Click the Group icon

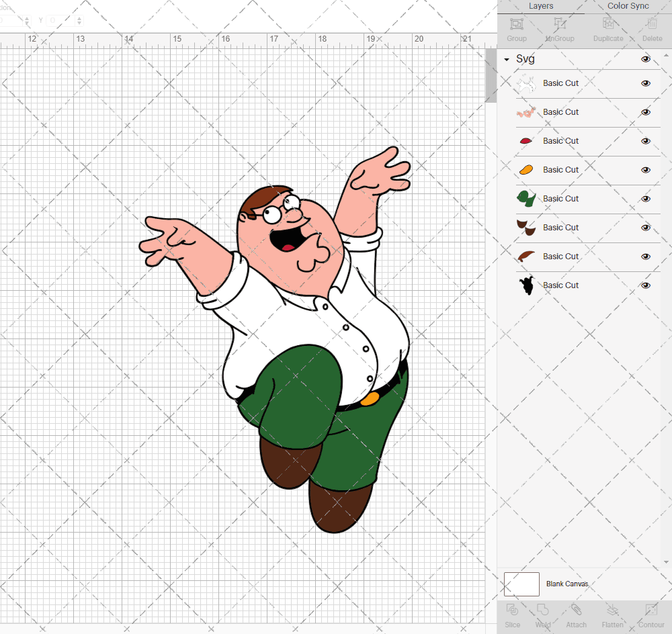[x=516, y=24]
